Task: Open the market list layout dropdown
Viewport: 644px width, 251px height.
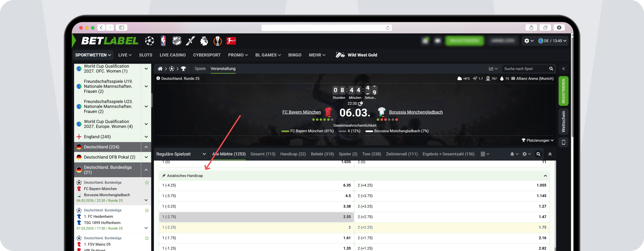Action: pyautogui.click(x=485, y=154)
